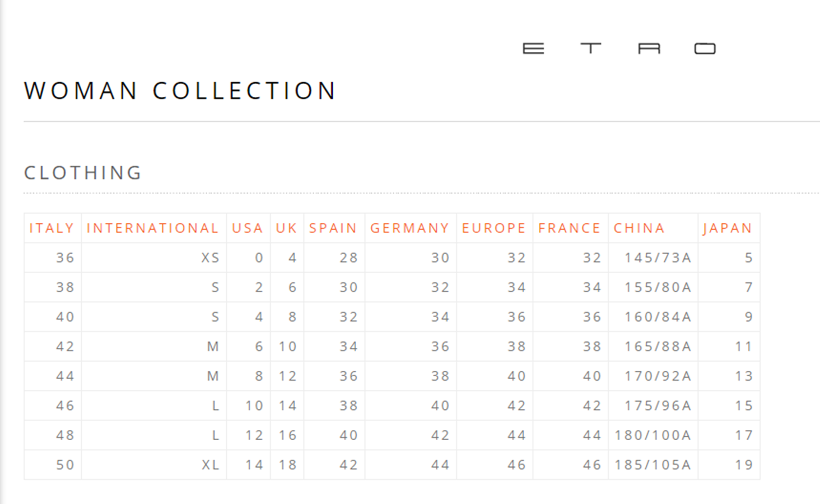This screenshot has height=504, width=820.
Task: Select the 185/105A China size cell
Action: [x=653, y=465]
